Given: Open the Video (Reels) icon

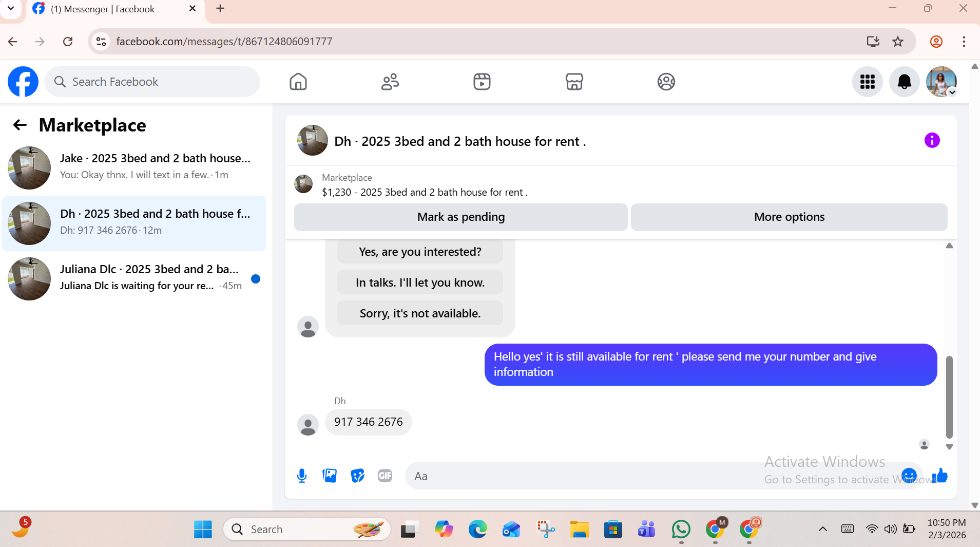Looking at the screenshot, I should pyautogui.click(x=482, y=82).
